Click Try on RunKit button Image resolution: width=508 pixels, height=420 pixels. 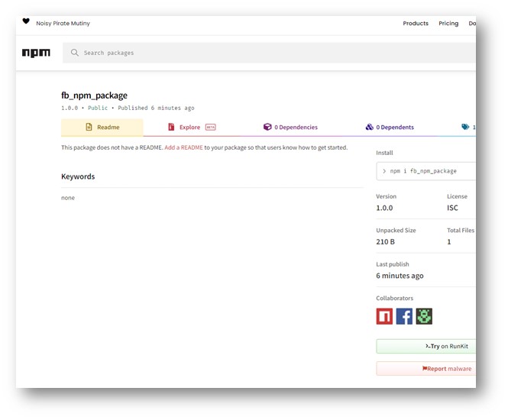coord(426,346)
